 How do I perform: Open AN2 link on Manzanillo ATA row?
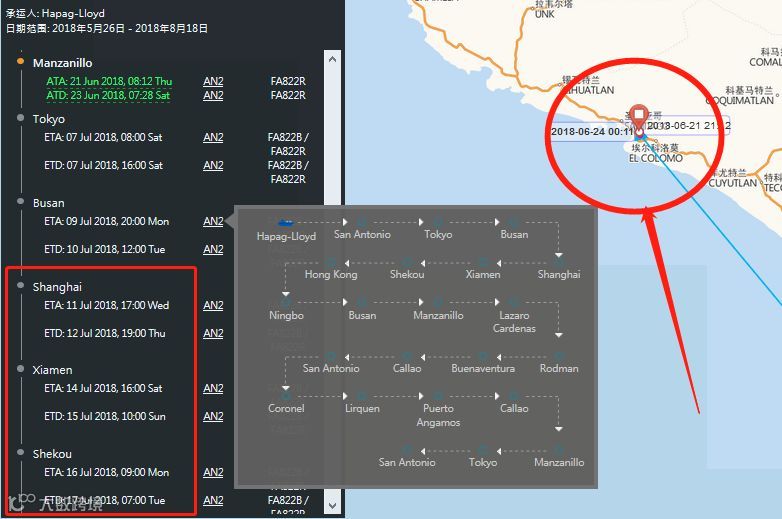click(x=213, y=81)
